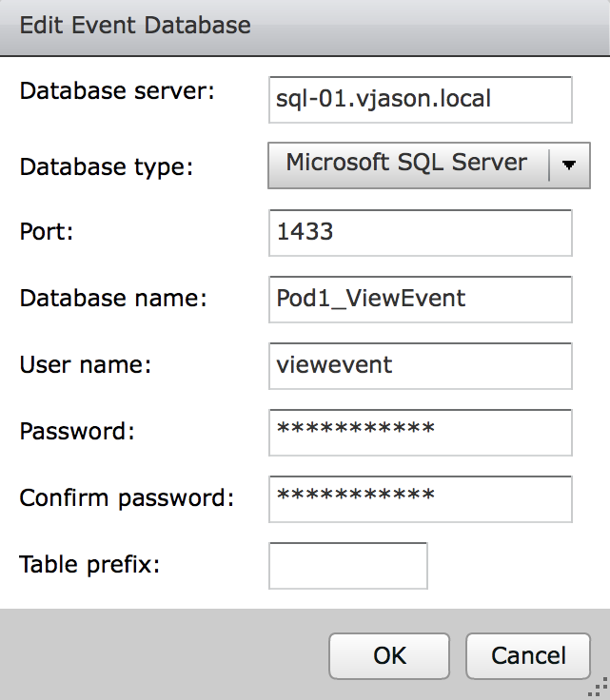Image resolution: width=610 pixels, height=700 pixels.
Task: Click the Database name field Pod1_ViewEvent
Action: tap(420, 300)
